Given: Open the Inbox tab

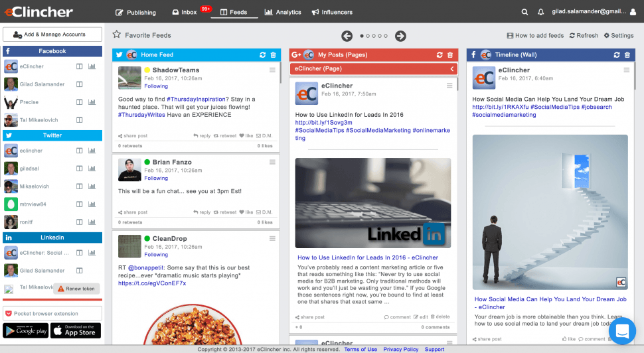Looking at the screenshot, I should (185, 13).
